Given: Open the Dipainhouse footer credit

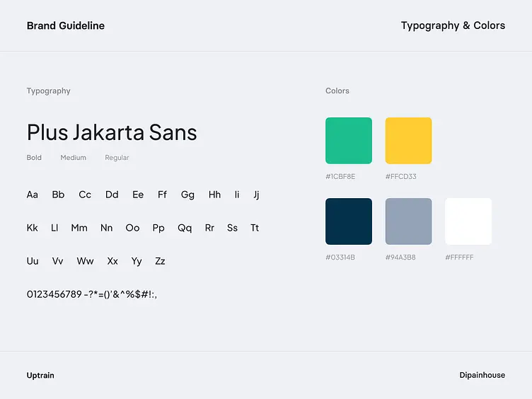Looking at the screenshot, I should click(x=482, y=375).
